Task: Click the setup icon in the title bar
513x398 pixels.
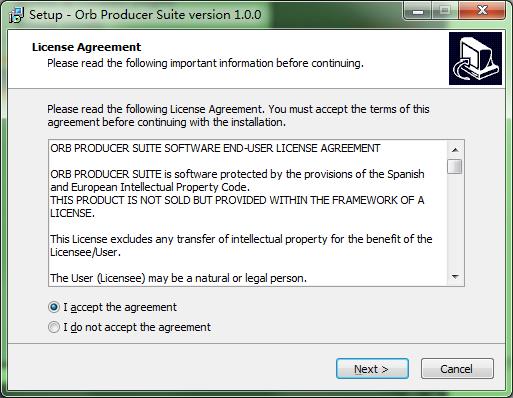Action: [x=16, y=15]
